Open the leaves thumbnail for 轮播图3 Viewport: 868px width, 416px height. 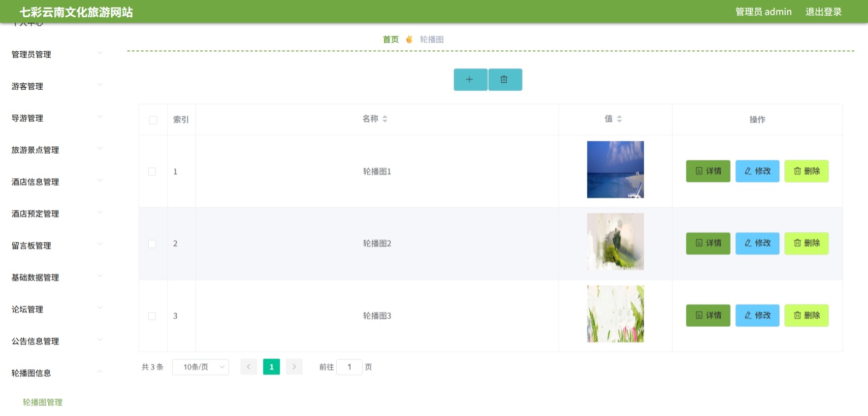click(x=615, y=314)
